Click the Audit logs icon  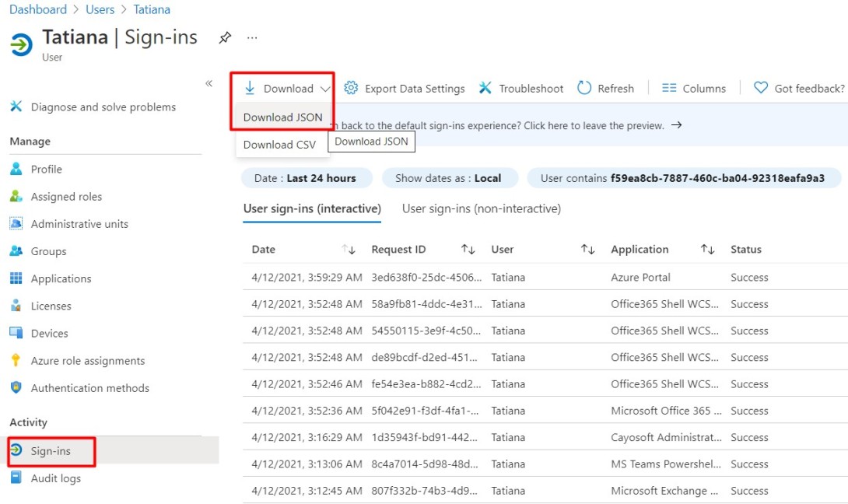(16, 478)
